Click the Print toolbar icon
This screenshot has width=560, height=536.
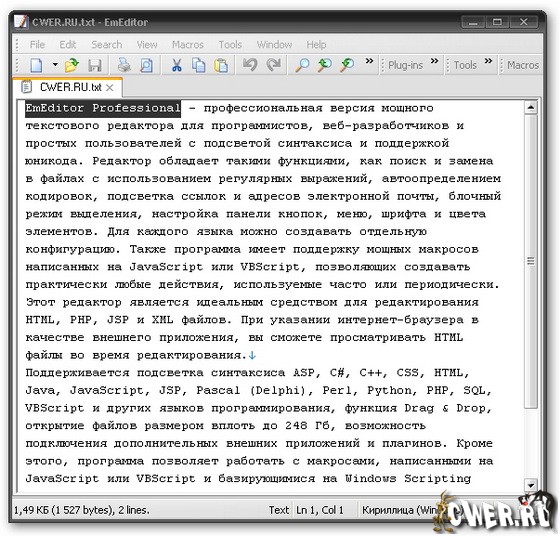click(x=124, y=65)
